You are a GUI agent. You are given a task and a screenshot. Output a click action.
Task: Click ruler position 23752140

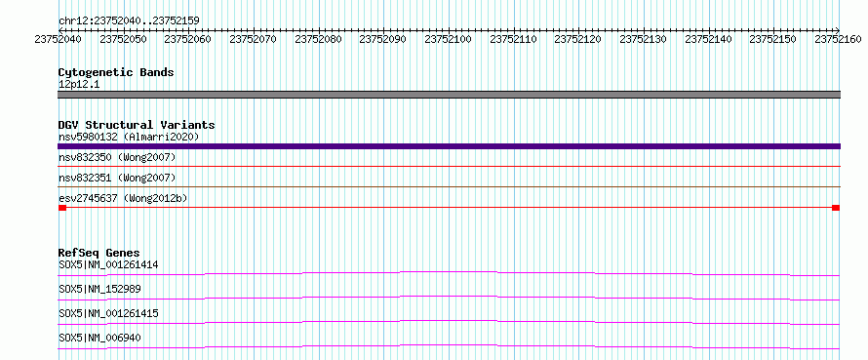click(708, 39)
